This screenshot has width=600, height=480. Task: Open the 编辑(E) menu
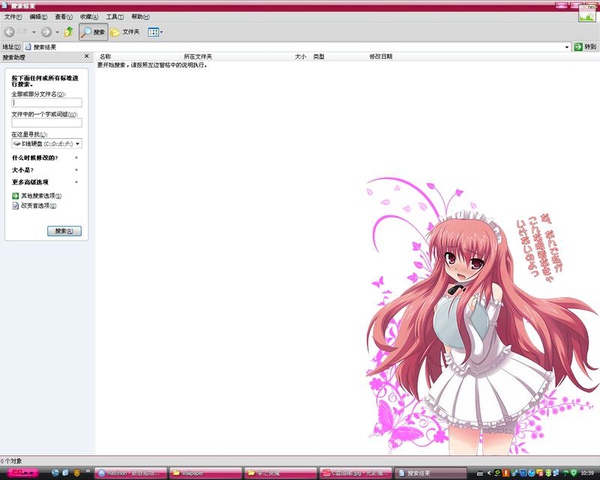pos(38,17)
